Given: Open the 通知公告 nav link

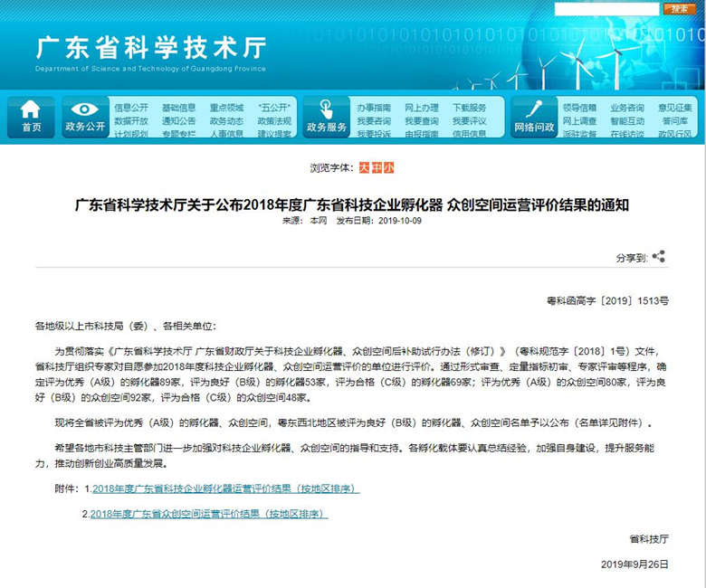Looking at the screenshot, I should click(x=178, y=121).
